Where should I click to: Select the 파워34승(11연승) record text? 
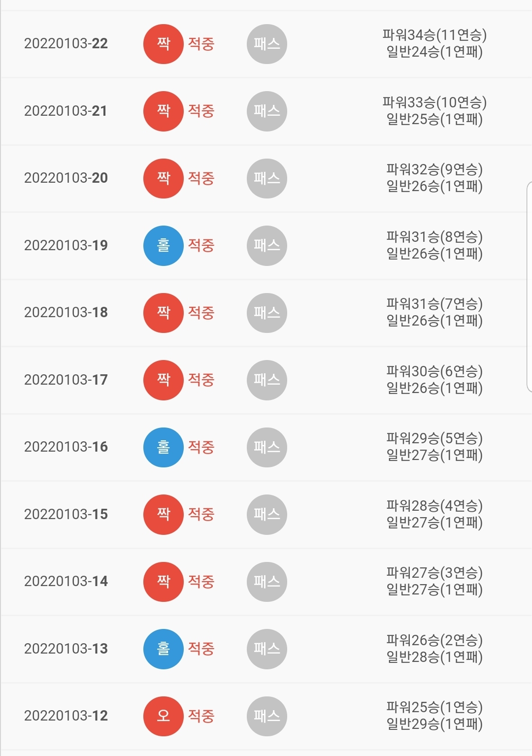coord(434,35)
